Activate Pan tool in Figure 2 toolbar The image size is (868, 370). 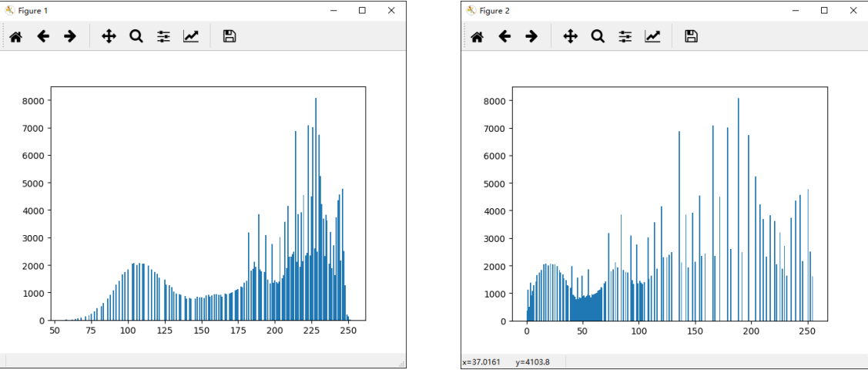tap(570, 36)
